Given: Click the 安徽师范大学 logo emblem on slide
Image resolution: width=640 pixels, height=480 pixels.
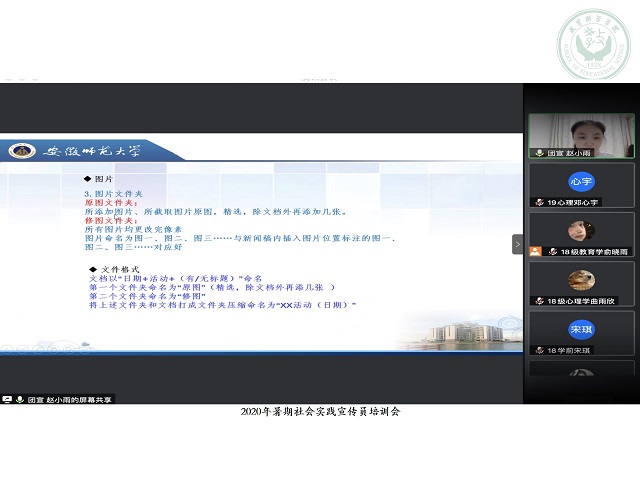Looking at the screenshot, I should (x=20, y=151).
